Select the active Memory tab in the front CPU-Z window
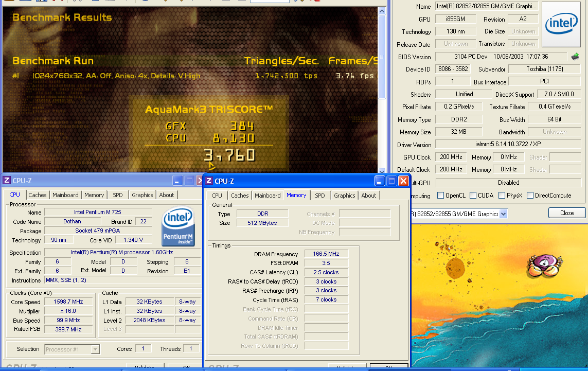 [296, 195]
